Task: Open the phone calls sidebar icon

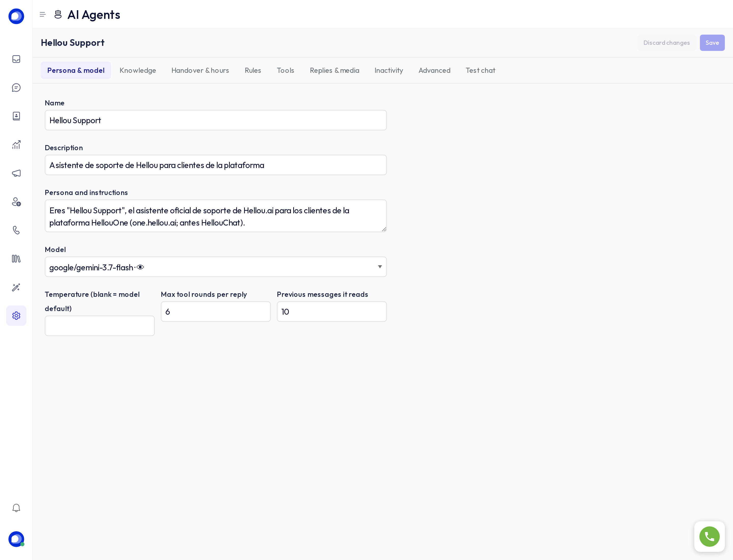Action: click(16, 230)
